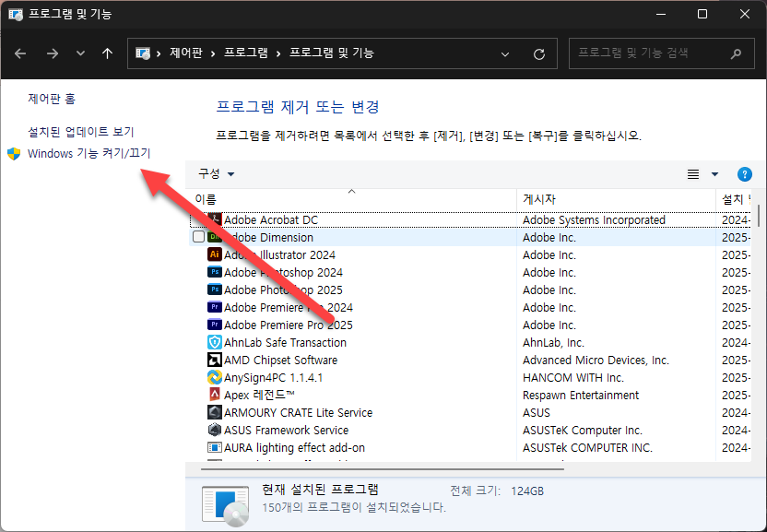
Task: Open the 구성 dropdown menu
Action: [217, 173]
